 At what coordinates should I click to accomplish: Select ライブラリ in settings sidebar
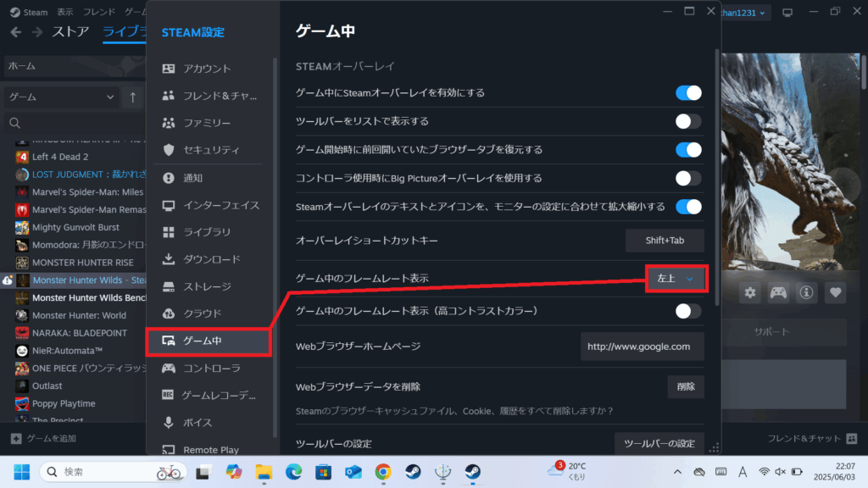pyautogui.click(x=209, y=232)
